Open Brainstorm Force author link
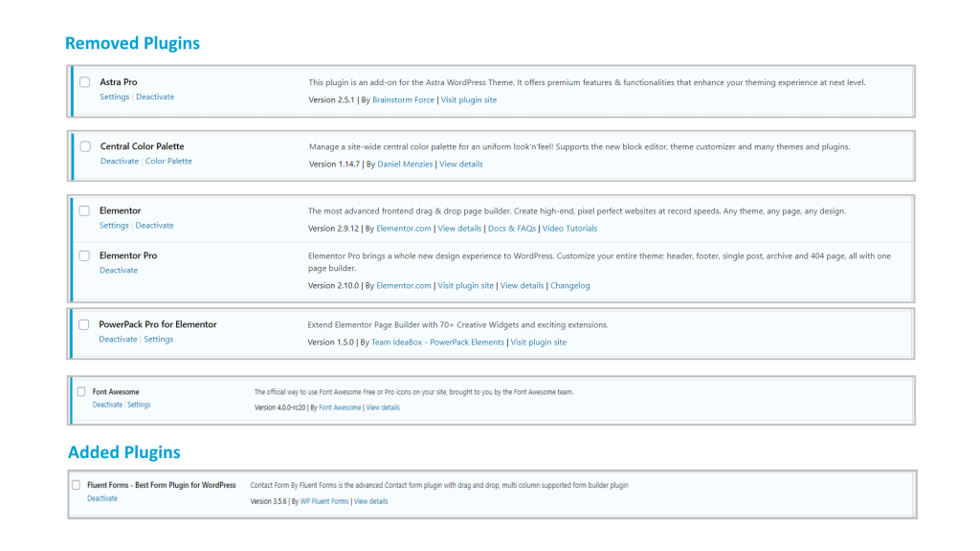 [x=403, y=99]
